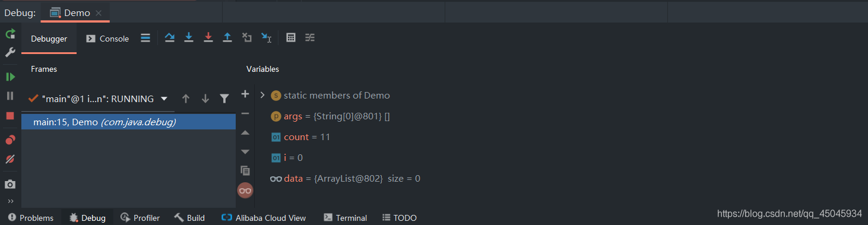Expand static members of Demo
Viewport: 868px width, 225px height.
pyautogui.click(x=262, y=95)
